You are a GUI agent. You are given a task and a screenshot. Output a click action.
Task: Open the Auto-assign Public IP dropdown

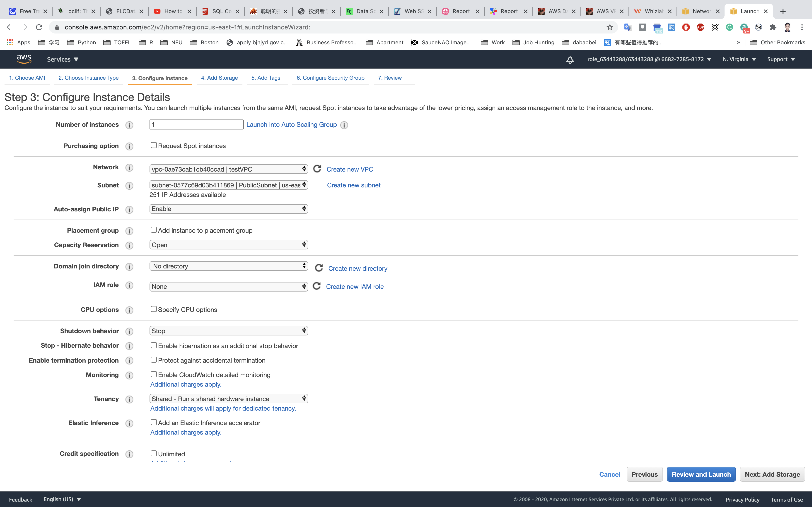[x=229, y=209]
